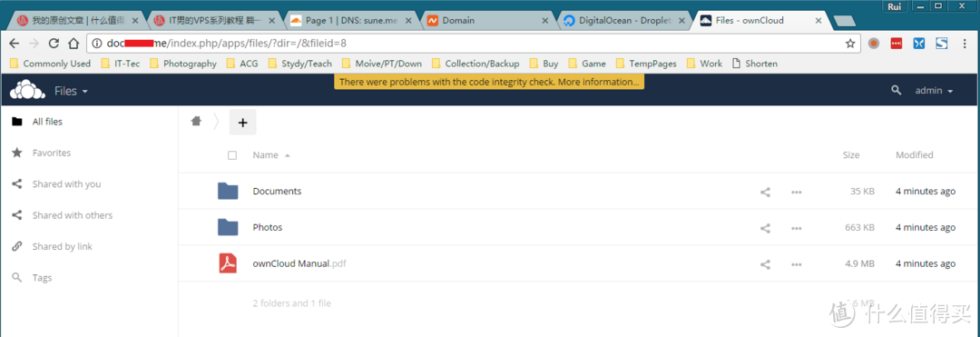Switch to the DigitalOcean Droplet tab
The width and height of the screenshot is (980, 337).
tap(622, 21)
